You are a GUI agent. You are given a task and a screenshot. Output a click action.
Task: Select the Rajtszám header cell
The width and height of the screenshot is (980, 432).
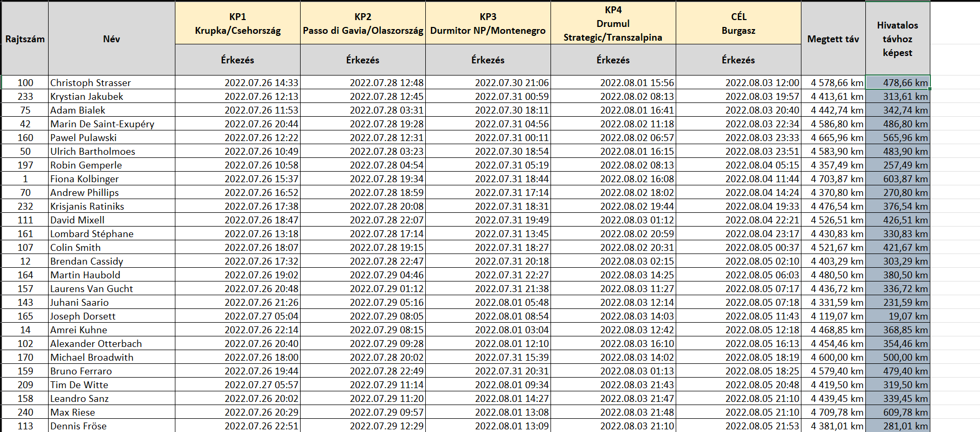(x=25, y=39)
